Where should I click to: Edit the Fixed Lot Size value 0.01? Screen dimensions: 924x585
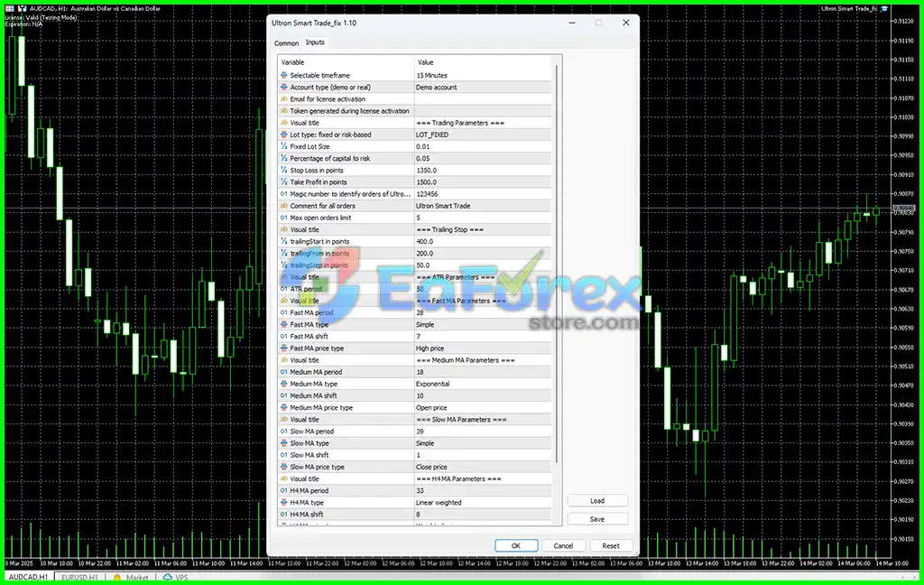484,146
